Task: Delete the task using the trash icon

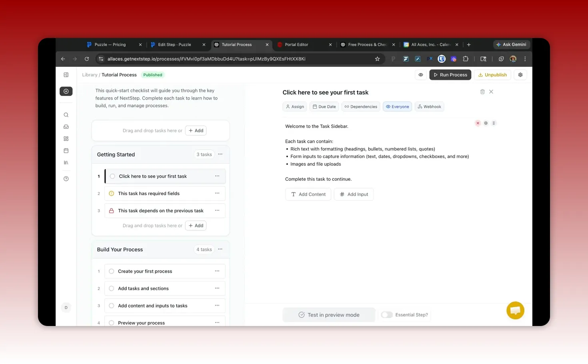Action: (482, 92)
